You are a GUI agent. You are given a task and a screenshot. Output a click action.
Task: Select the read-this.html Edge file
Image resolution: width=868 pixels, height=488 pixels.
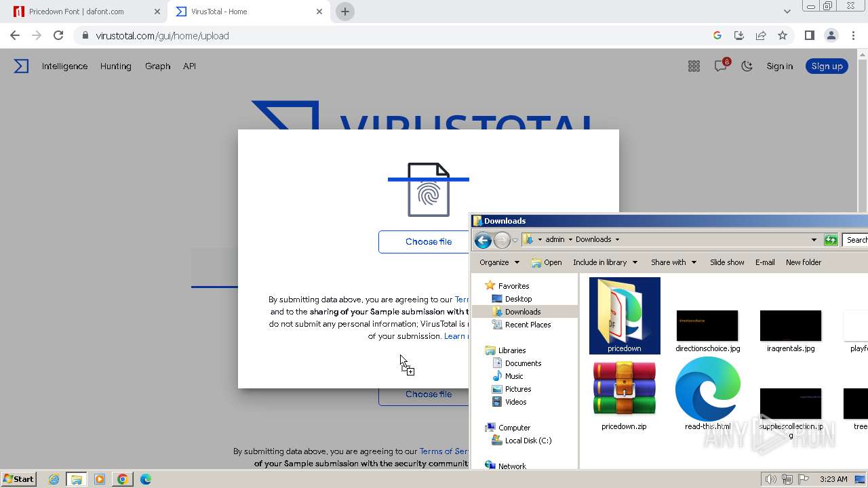pos(708,395)
